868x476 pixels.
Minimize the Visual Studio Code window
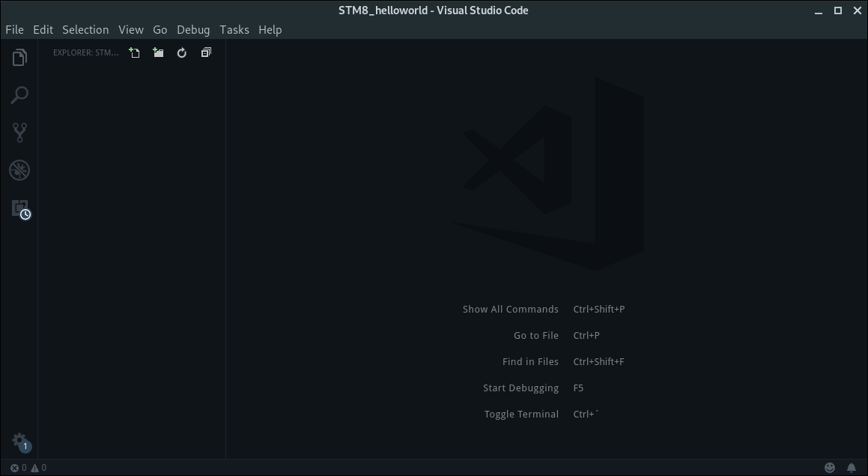tap(819, 10)
